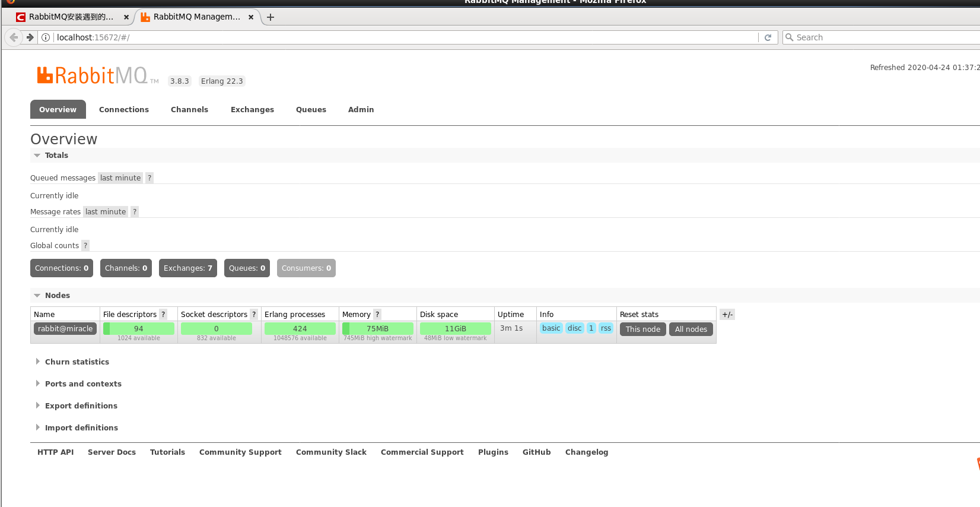Close the RabbitMQ Management tab
This screenshot has height=507, width=980.
(x=251, y=17)
